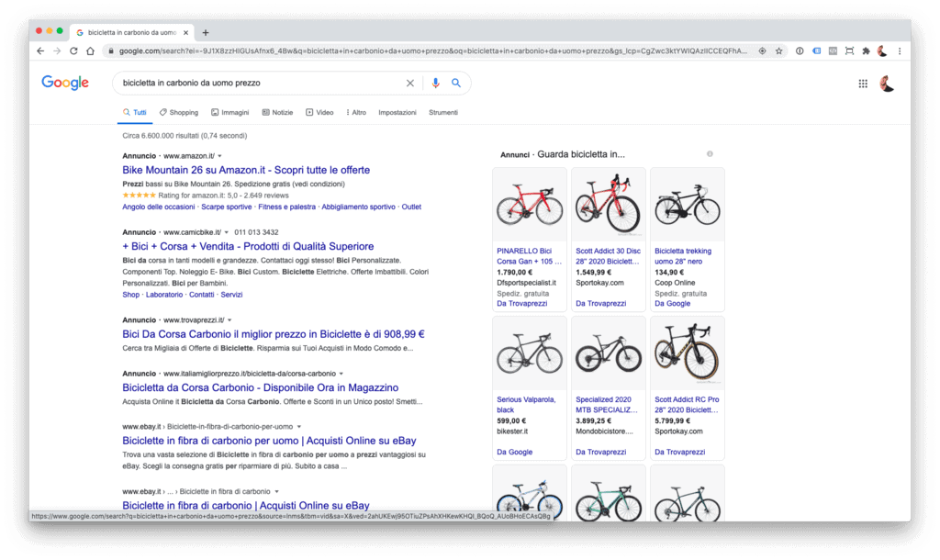Open Fitness e palestra sitelink
The height and width of the screenshot is (560, 940).
pyautogui.click(x=286, y=207)
